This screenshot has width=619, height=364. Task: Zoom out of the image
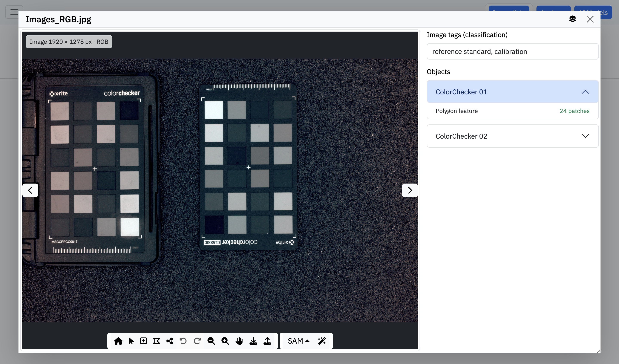(211, 341)
